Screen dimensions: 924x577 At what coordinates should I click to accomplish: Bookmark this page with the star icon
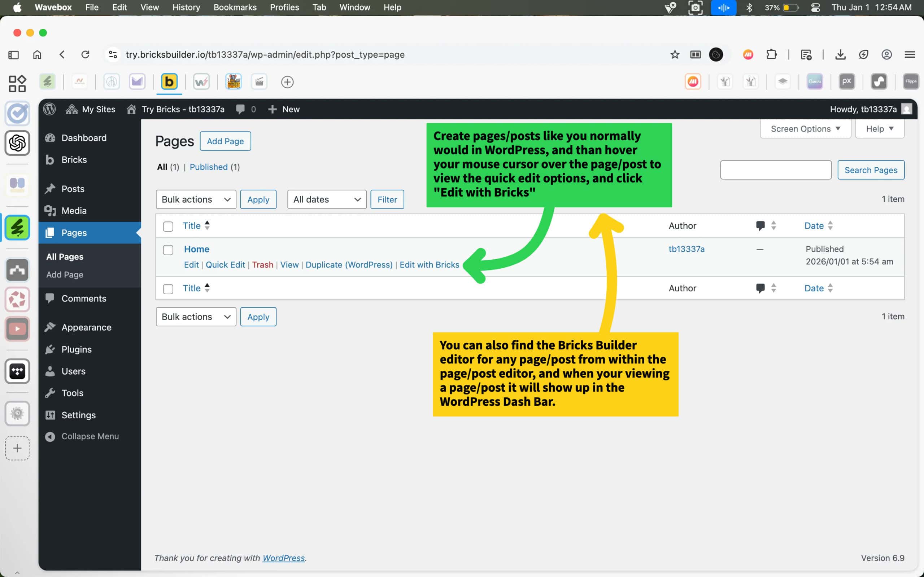tap(675, 54)
